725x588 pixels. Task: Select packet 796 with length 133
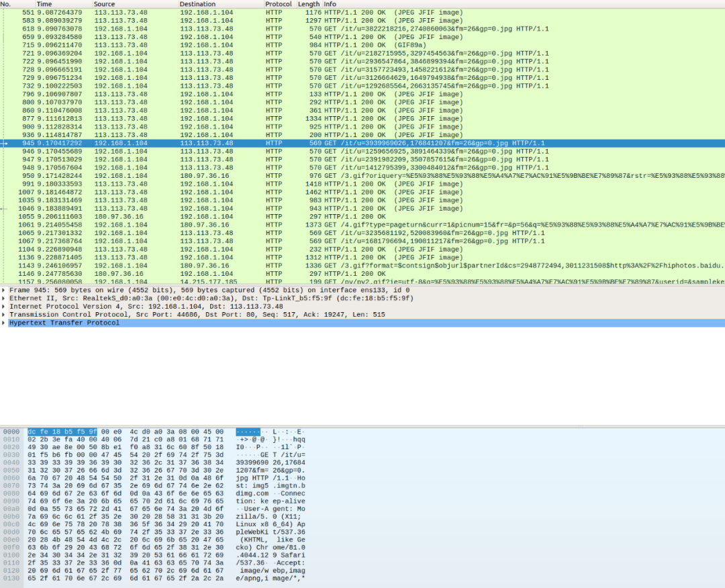coord(362,94)
